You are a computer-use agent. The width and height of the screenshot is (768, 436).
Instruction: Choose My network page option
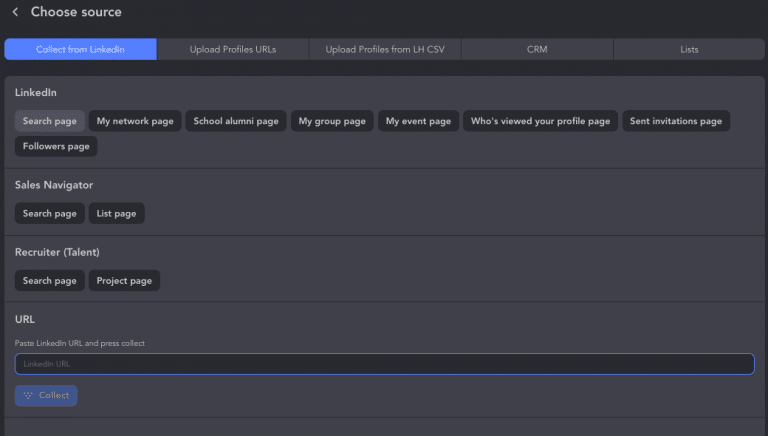point(135,121)
